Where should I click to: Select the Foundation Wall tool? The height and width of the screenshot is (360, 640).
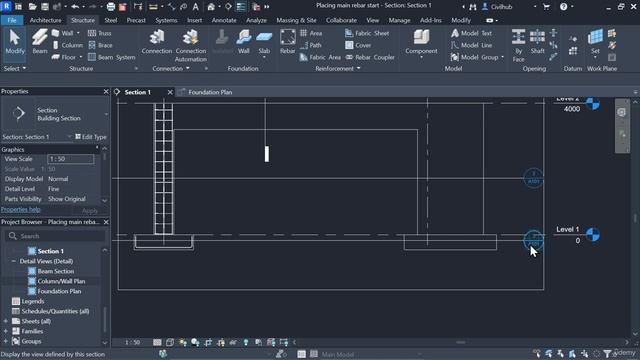click(243, 42)
